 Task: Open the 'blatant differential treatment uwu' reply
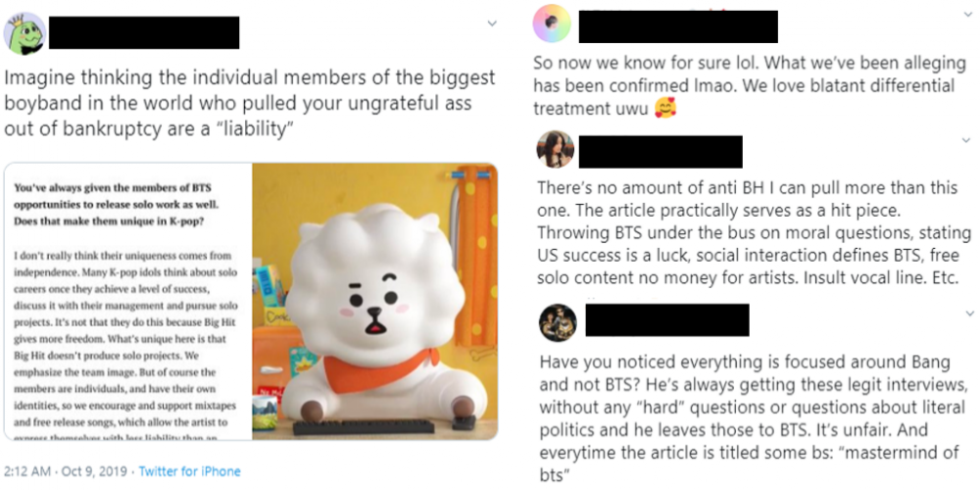[x=750, y=85]
